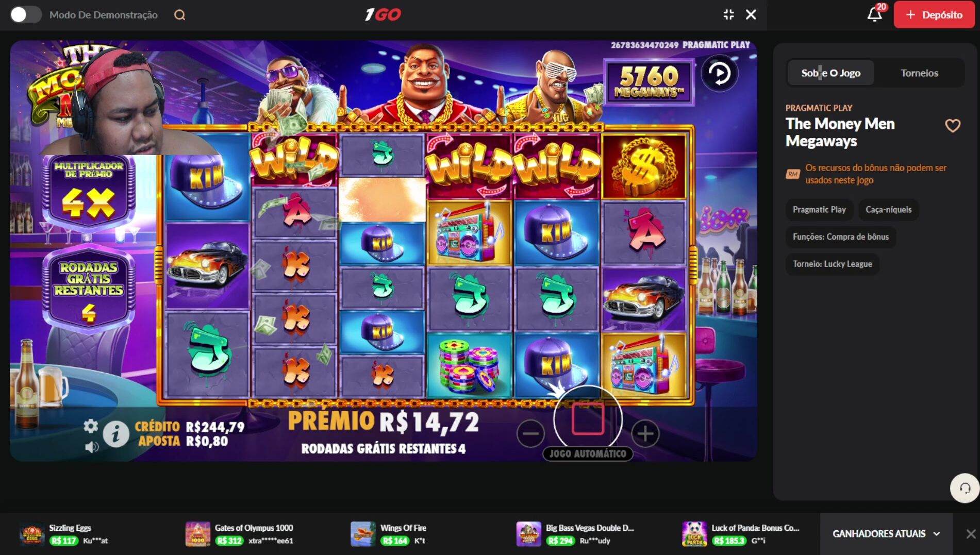The width and height of the screenshot is (980, 555).
Task: Select the Sobre O Jogo tab
Action: pyautogui.click(x=830, y=73)
